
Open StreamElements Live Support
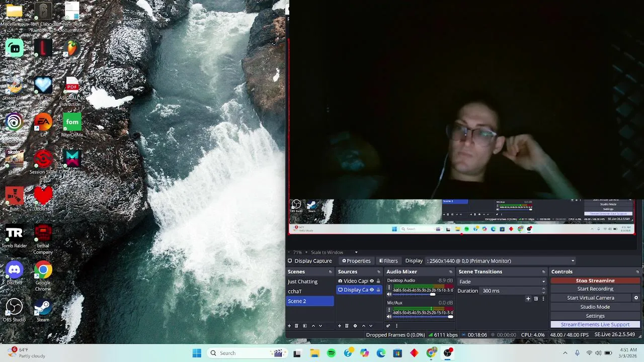click(595, 325)
